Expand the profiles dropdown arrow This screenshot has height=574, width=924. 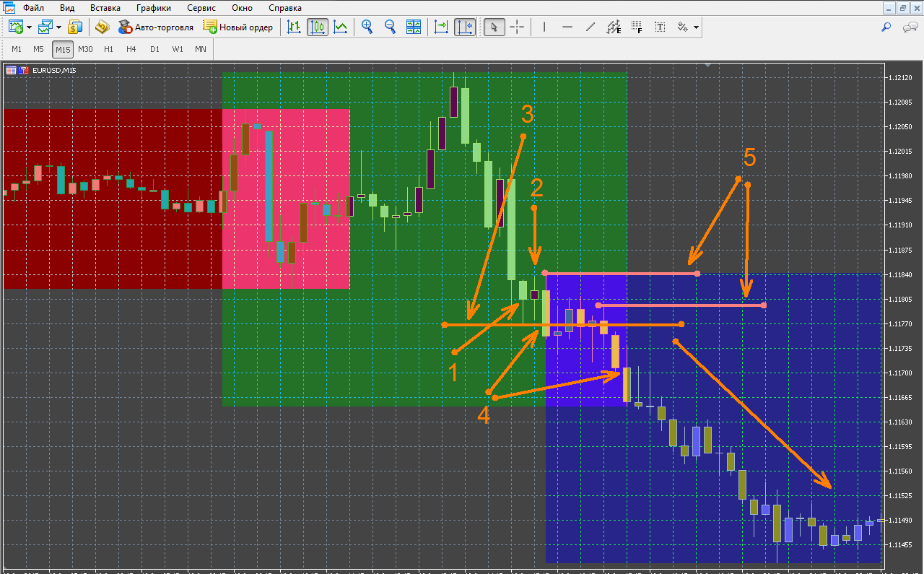(x=58, y=27)
